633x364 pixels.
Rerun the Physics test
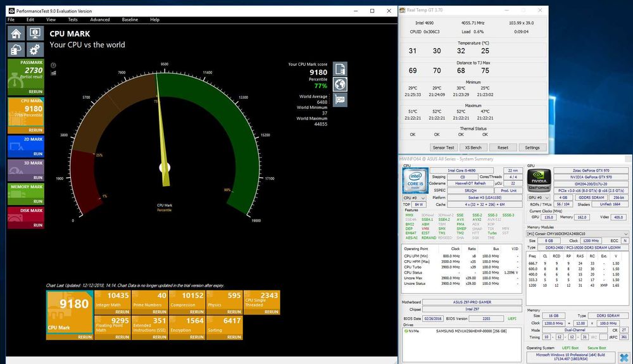click(234, 312)
